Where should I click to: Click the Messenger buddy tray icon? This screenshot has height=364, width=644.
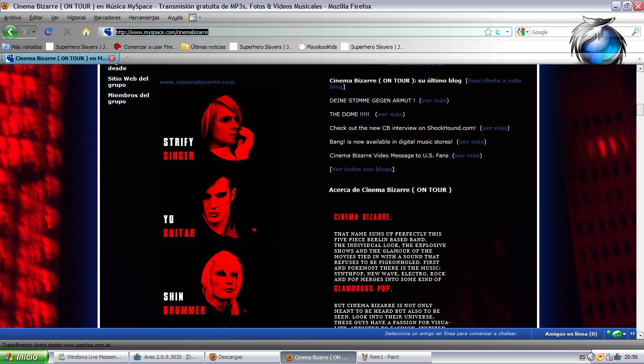[x=609, y=357]
